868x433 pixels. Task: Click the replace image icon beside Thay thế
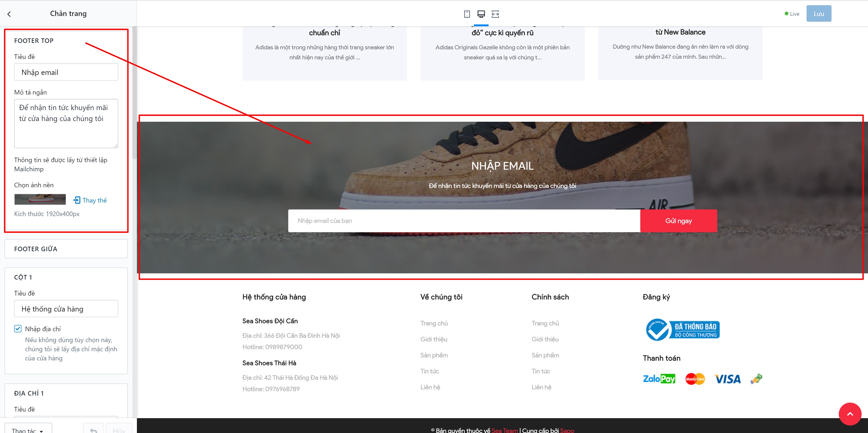(x=77, y=200)
